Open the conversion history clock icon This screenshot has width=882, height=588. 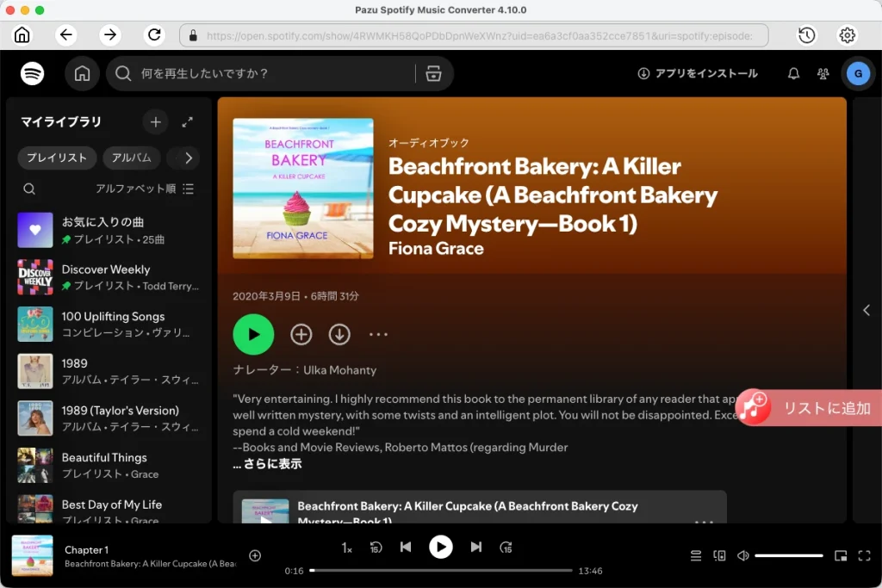(806, 35)
